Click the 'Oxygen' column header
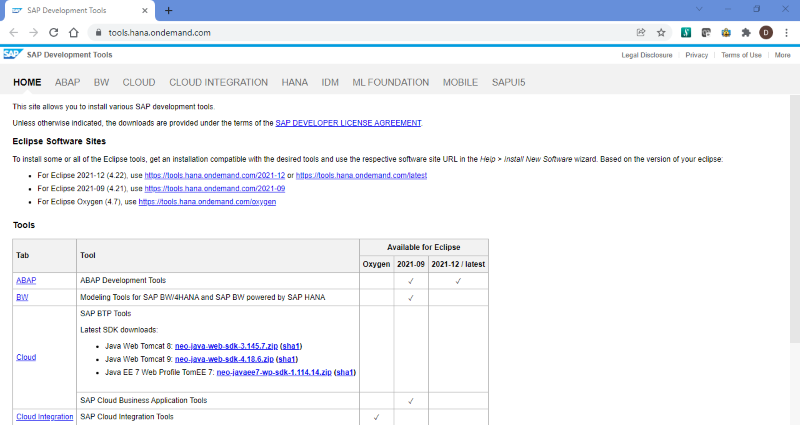The image size is (800, 425). (376, 264)
